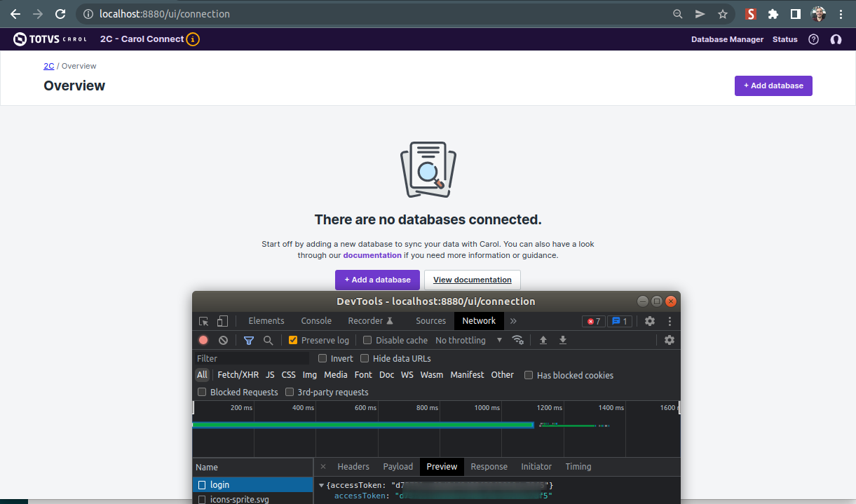This screenshot has height=504, width=856.
Task: Switch to the Console tab
Action: [316, 320]
